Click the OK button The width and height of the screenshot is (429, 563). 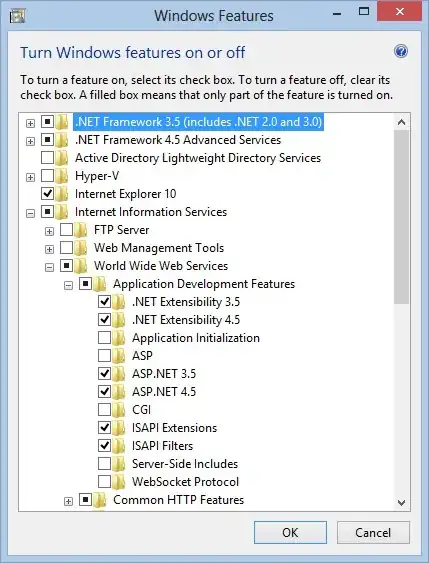click(x=290, y=532)
